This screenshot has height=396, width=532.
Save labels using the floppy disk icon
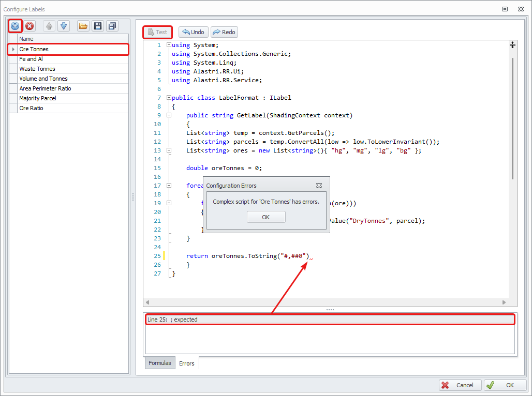97,26
